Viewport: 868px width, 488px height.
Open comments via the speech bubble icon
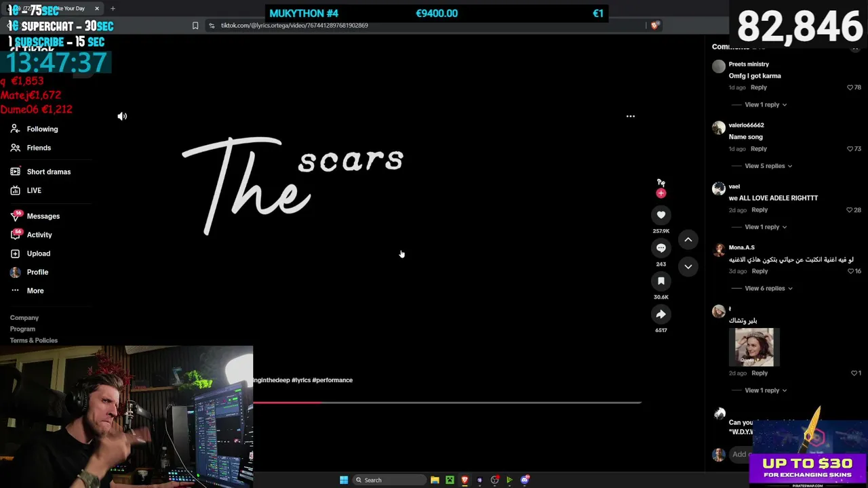tap(661, 248)
